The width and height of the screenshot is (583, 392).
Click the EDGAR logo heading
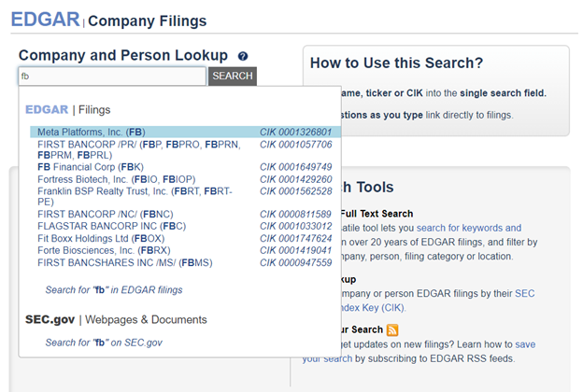coord(46,20)
